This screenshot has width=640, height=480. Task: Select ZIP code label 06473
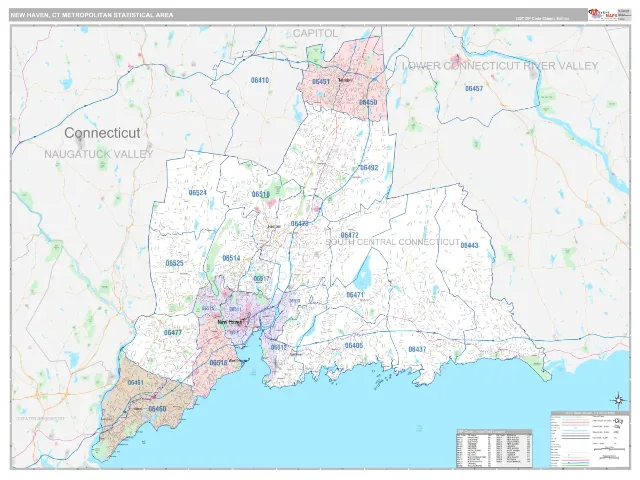point(300,224)
